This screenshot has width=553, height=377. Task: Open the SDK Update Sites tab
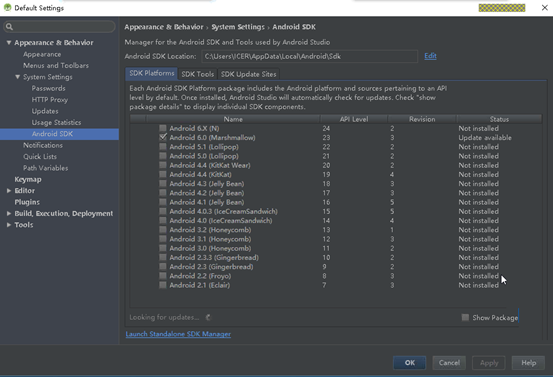[248, 74]
